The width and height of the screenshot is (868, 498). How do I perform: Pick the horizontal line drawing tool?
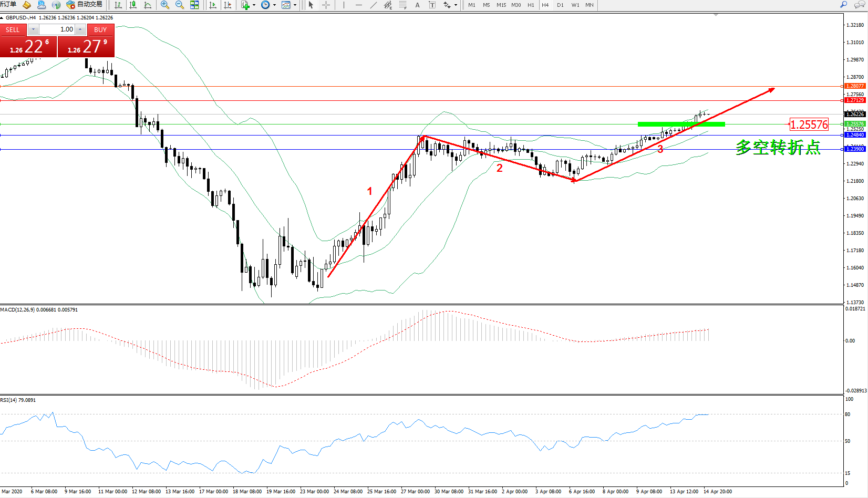coord(358,5)
